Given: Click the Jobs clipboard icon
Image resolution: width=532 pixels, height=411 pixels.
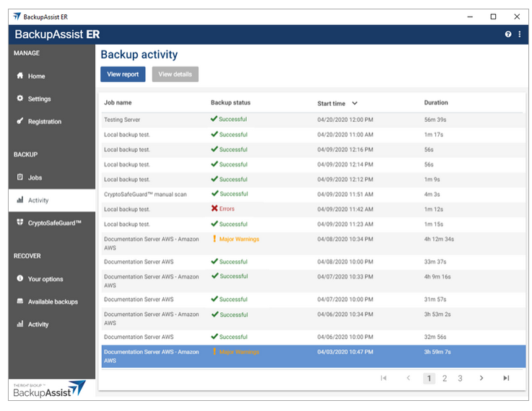Looking at the screenshot, I should [x=20, y=177].
